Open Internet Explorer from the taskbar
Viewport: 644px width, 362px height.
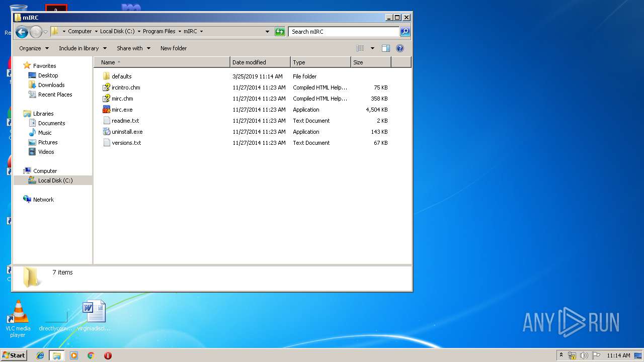tap(40, 355)
